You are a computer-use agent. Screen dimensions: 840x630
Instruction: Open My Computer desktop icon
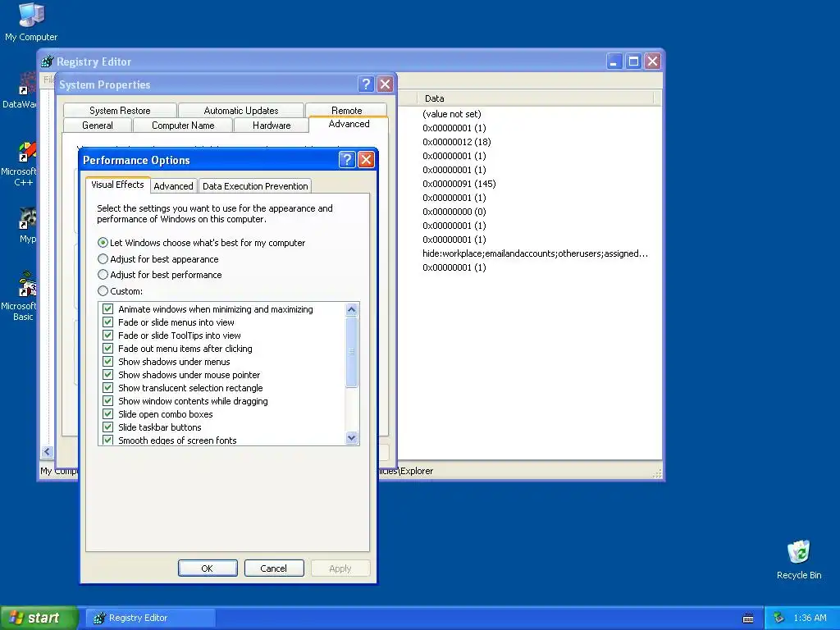coord(31,21)
